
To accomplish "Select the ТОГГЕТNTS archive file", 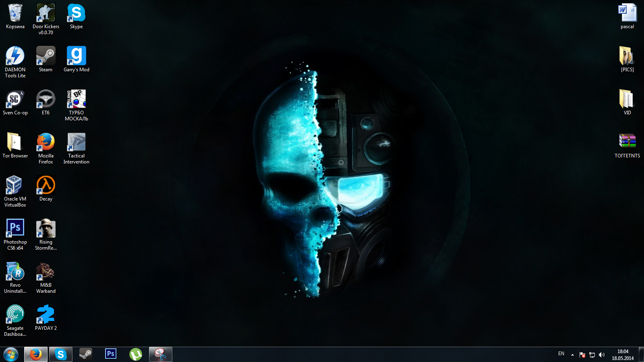I will tap(627, 146).
